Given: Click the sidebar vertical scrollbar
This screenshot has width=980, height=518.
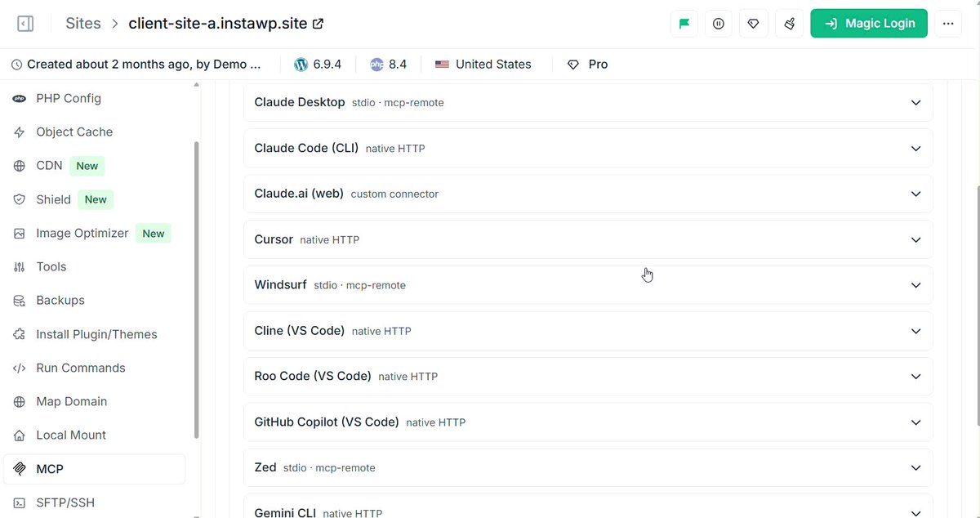Looking at the screenshot, I should click(x=196, y=290).
